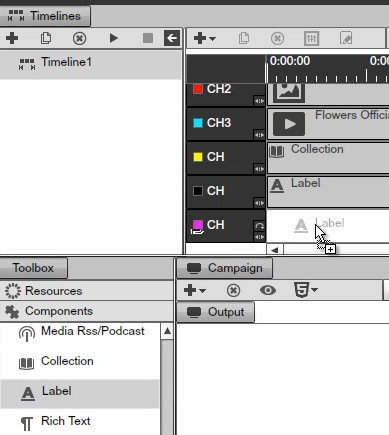
Task: Open the Campaign add plus dropdown
Action: [195, 290]
